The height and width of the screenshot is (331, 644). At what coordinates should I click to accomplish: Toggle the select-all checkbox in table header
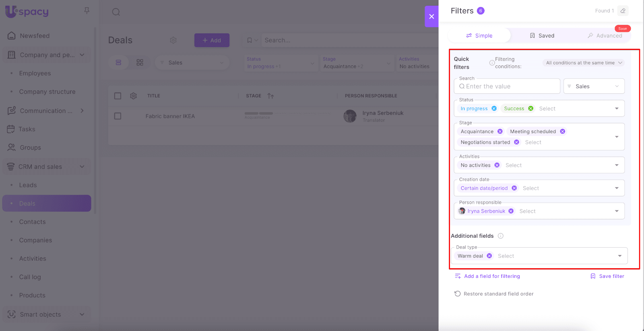[x=118, y=96]
